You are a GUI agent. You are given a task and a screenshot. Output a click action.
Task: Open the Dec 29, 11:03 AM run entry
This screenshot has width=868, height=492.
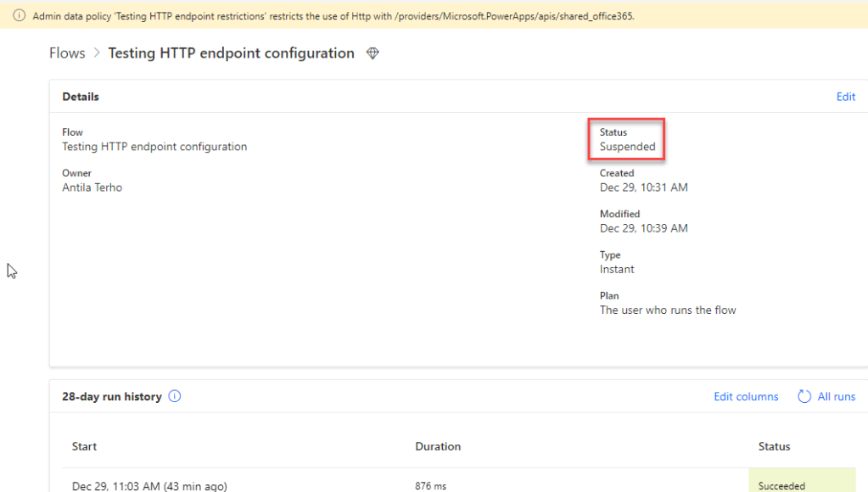(149, 486)
